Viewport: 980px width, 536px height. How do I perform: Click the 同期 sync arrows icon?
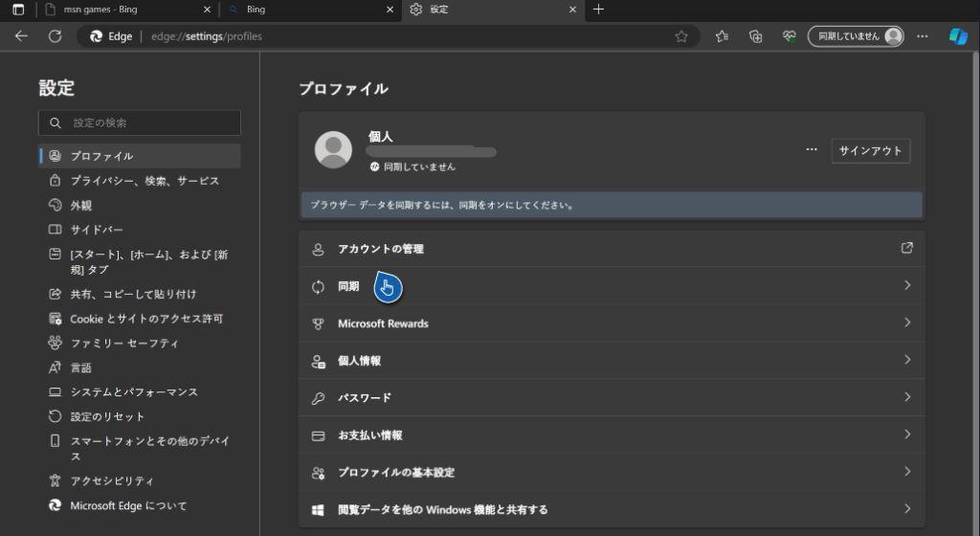click(318, 287)
